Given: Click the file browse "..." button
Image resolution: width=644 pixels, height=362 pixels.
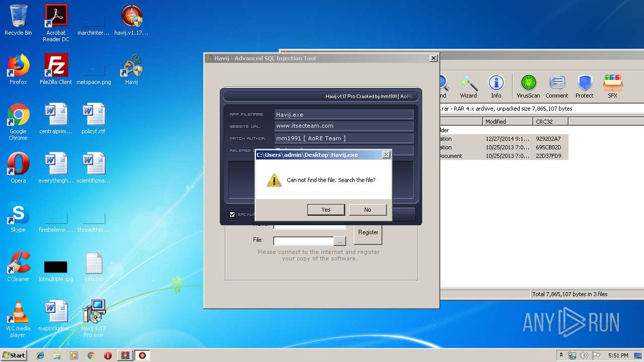Looking at the screenshot, I should pyautogui.click(x=341, y=241).
